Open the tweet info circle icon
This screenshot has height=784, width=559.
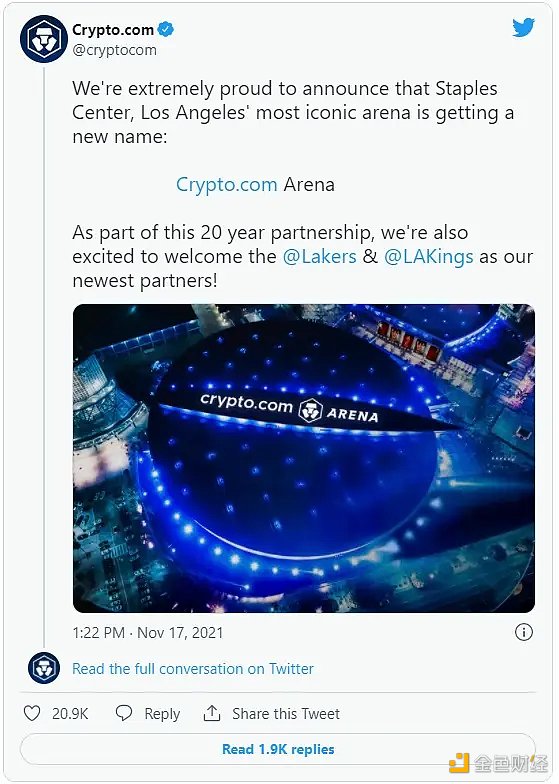pyautogui.click(x=524, y=632)
